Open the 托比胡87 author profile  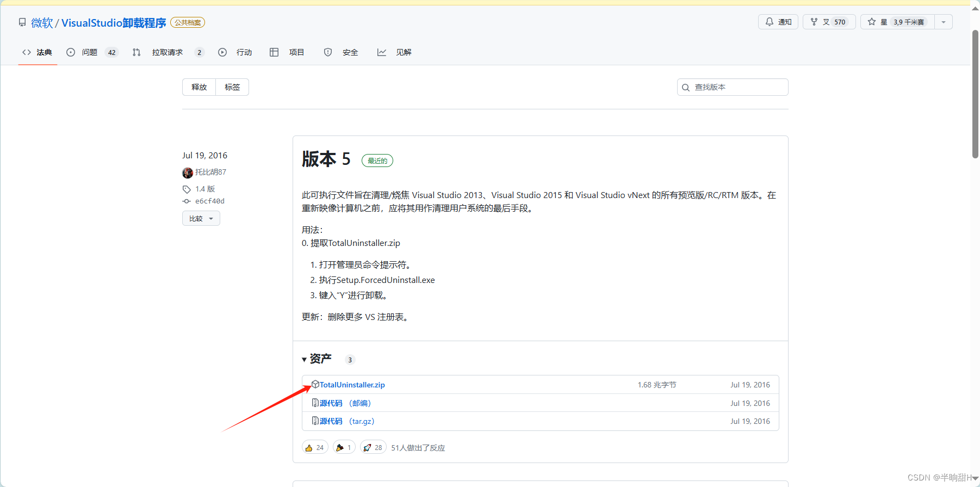click(210, 172)
